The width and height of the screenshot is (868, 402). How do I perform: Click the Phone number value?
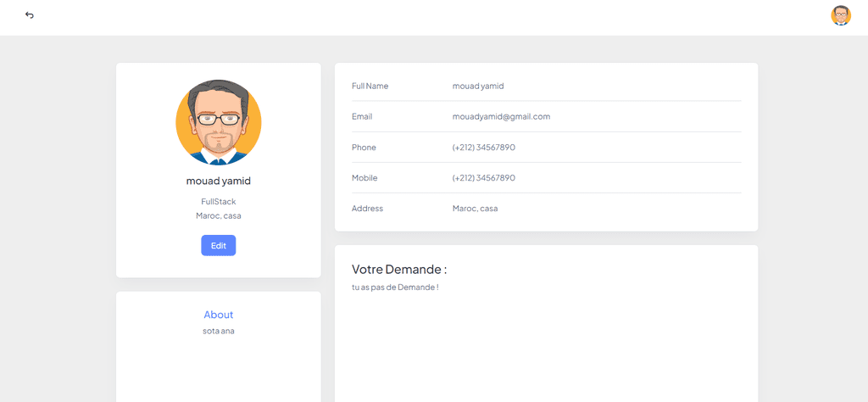tap(484, 148)
